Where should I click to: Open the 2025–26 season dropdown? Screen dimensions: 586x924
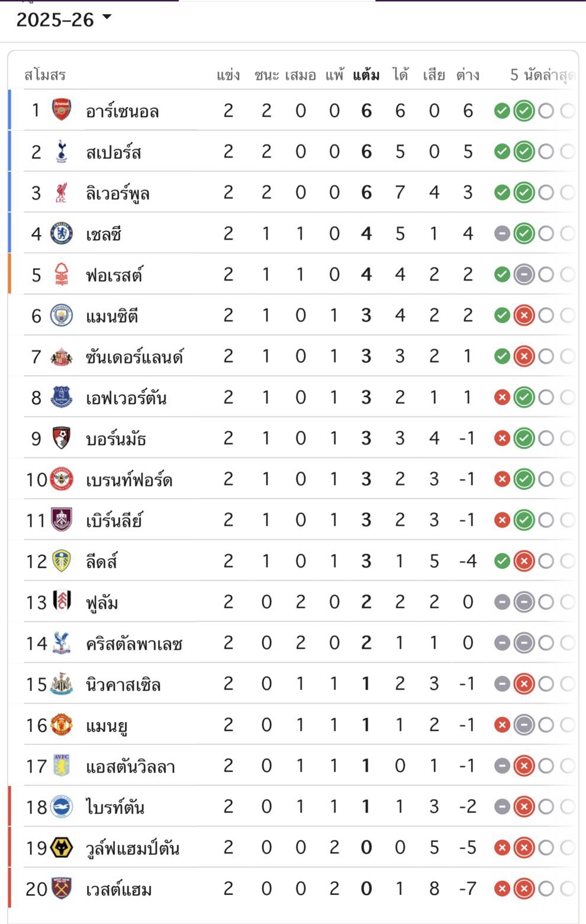click(64, 20)
